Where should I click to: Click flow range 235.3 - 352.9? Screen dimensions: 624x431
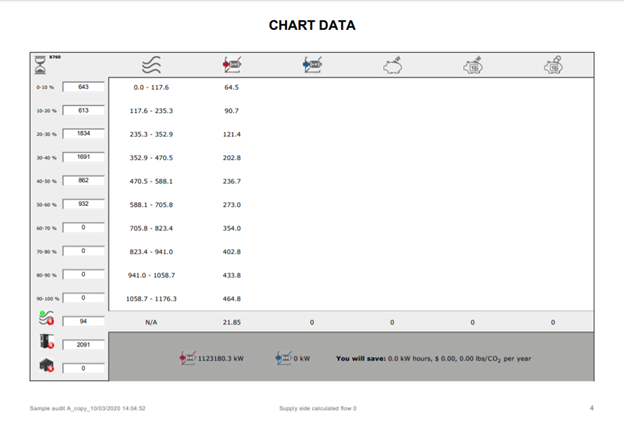[151, 134]
